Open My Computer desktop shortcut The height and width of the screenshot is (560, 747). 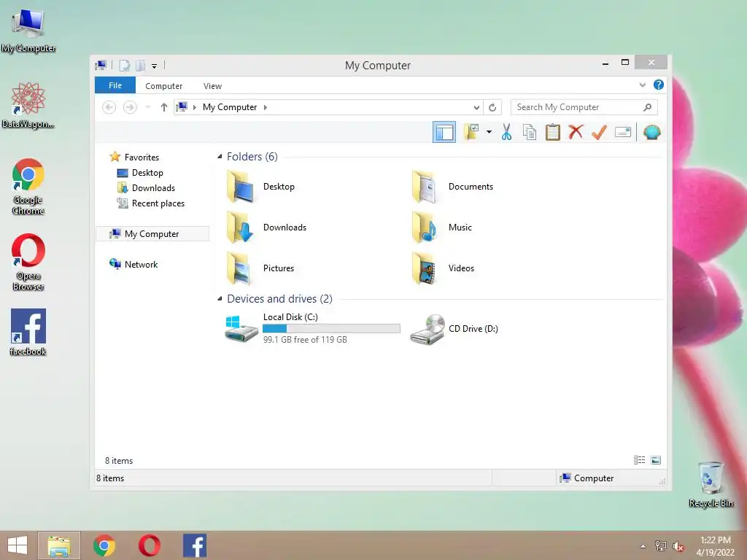(x=28, y=31)
